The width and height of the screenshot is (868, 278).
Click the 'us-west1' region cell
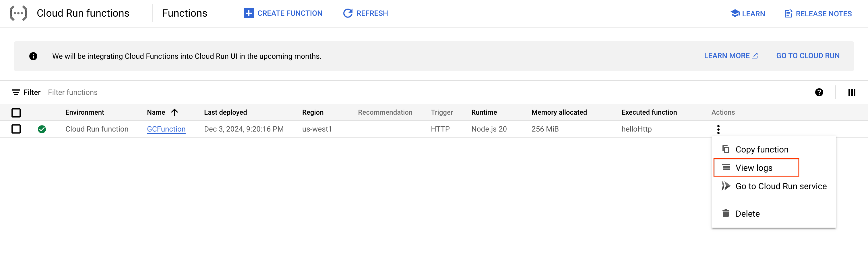317,129
